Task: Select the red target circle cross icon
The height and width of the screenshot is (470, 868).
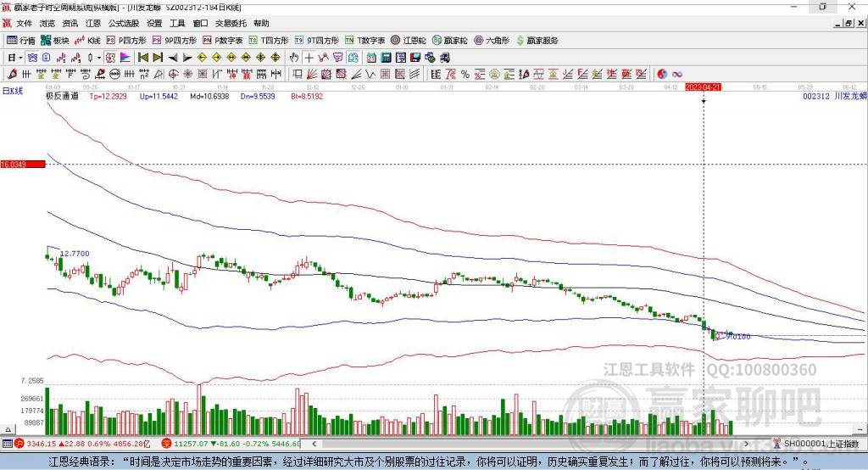Action: point(173,74)
